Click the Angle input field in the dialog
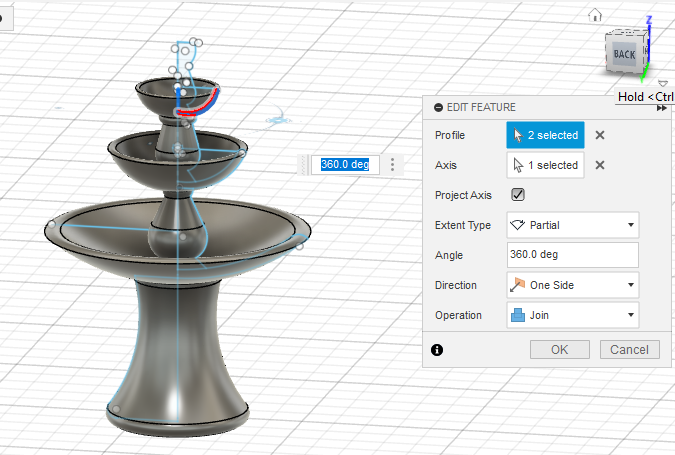675x455 pixels. click(x=573, y=254)
